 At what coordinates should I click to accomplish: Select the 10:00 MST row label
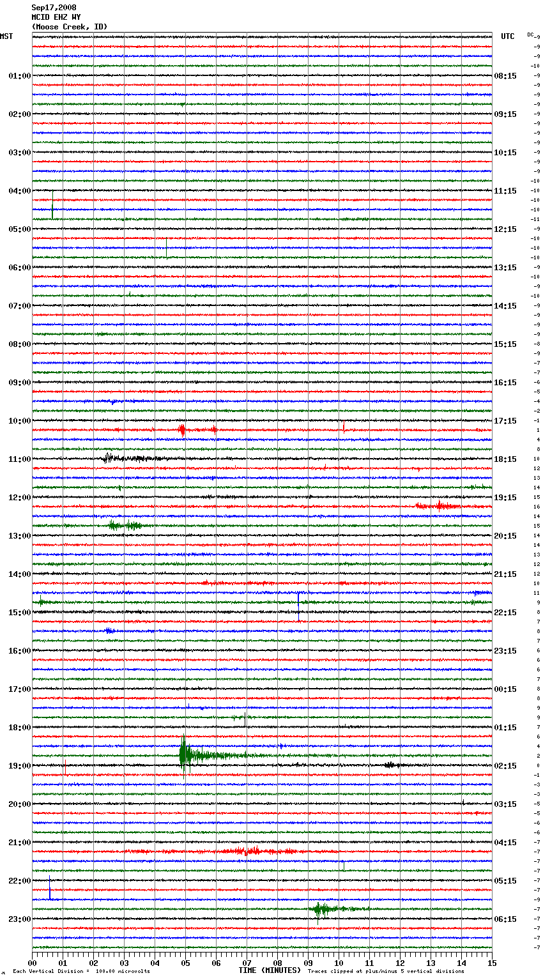(19, 421)
